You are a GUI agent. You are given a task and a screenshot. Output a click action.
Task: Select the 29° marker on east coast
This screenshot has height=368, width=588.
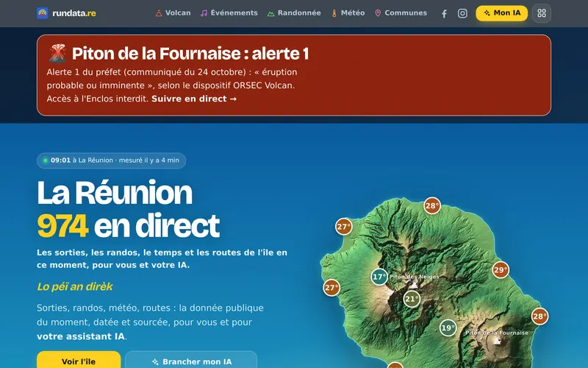[501, 269]
